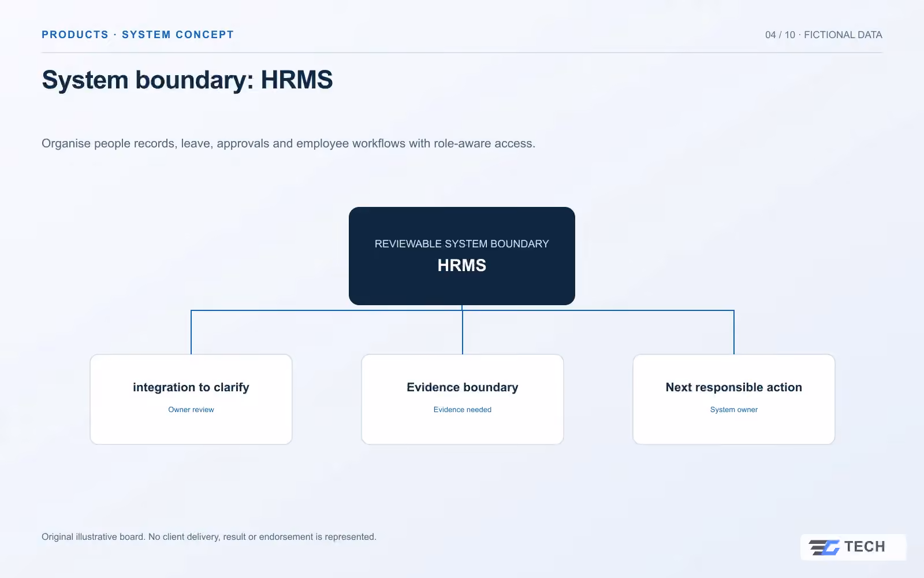Viewport: 924px width, 578px height.
Task: Click the 'Next responsible action' heading
Action: [734, 387]
